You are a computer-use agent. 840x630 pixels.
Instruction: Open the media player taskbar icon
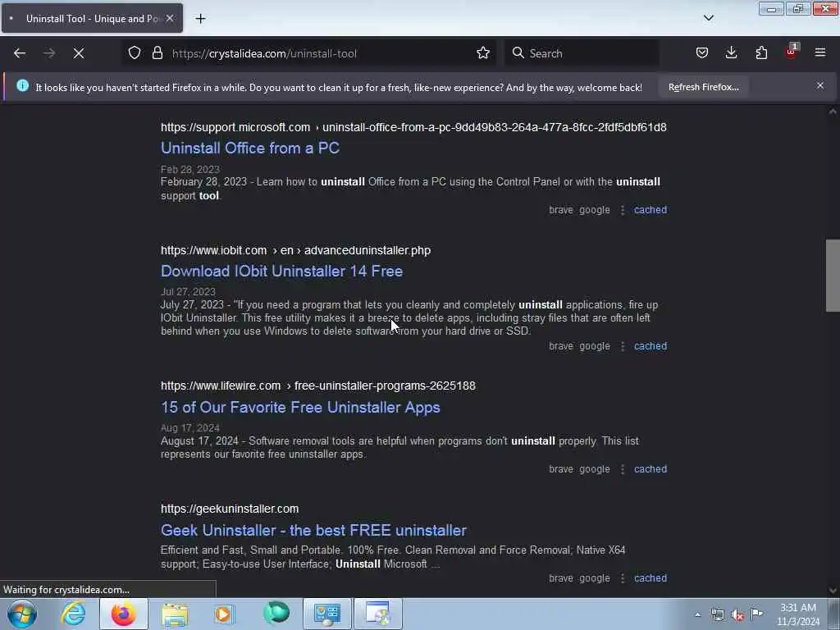225,614
